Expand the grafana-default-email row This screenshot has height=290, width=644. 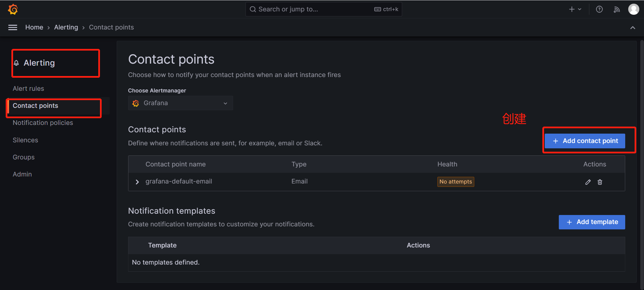[x=137, y=182]
